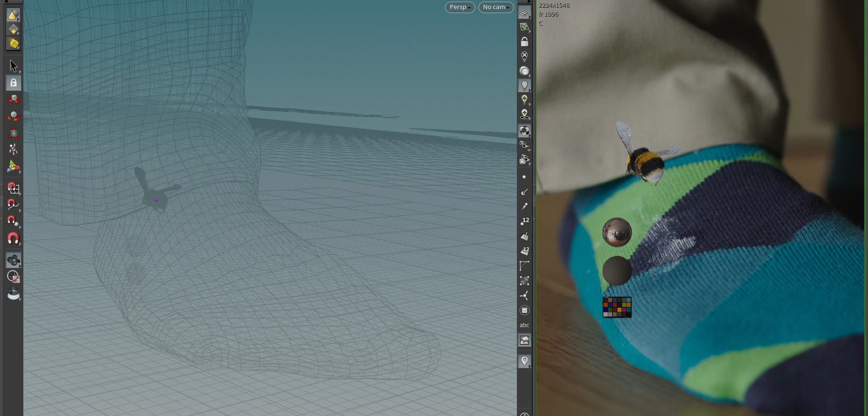Toggle the Secure Selection lock icon

click(13, 83)
